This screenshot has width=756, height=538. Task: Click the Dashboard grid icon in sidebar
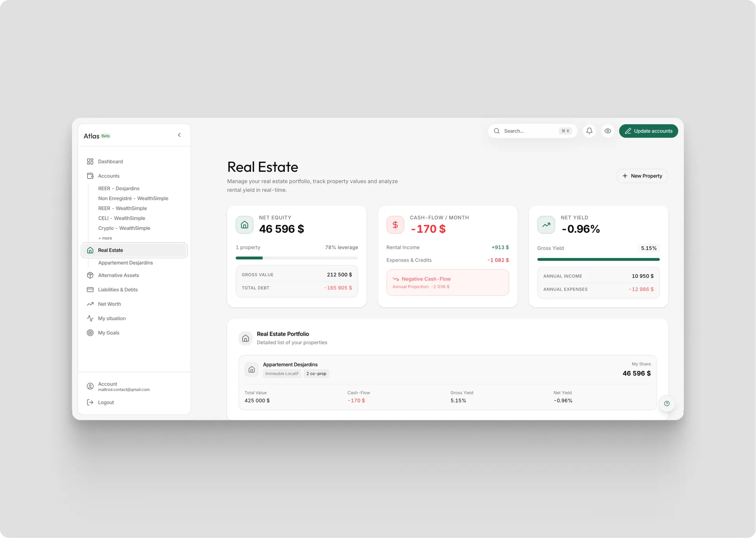pos(90,161)
